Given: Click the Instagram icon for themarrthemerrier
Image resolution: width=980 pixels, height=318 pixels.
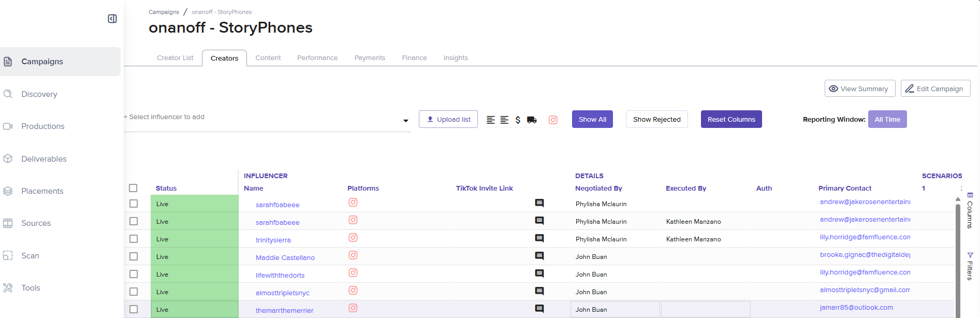Looking at the screenshot, I should (x=353, y=308).
